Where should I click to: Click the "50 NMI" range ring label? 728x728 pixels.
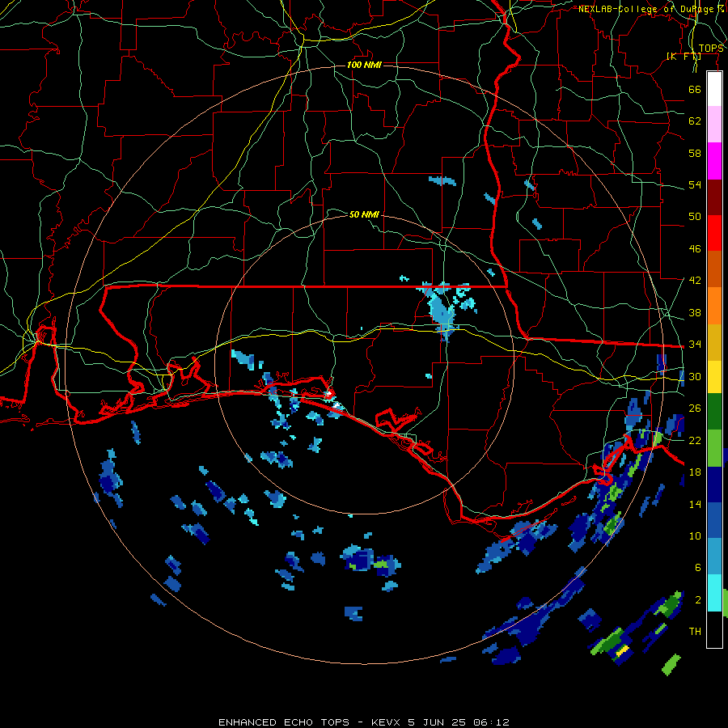[x=364, y=214]
